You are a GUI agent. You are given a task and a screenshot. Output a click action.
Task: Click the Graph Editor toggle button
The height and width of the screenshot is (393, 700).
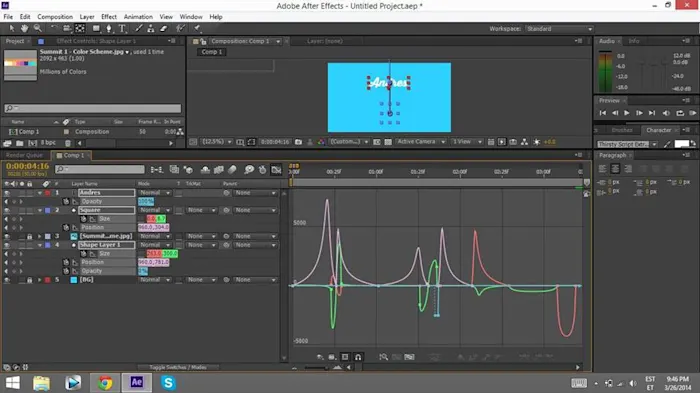276,170
